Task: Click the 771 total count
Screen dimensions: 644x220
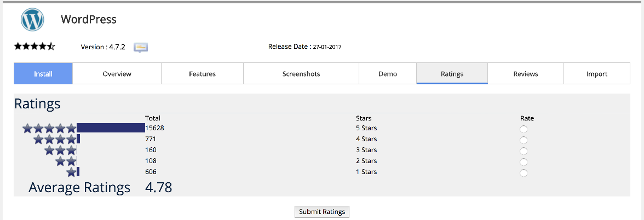Action: click(x=151, y=139)
